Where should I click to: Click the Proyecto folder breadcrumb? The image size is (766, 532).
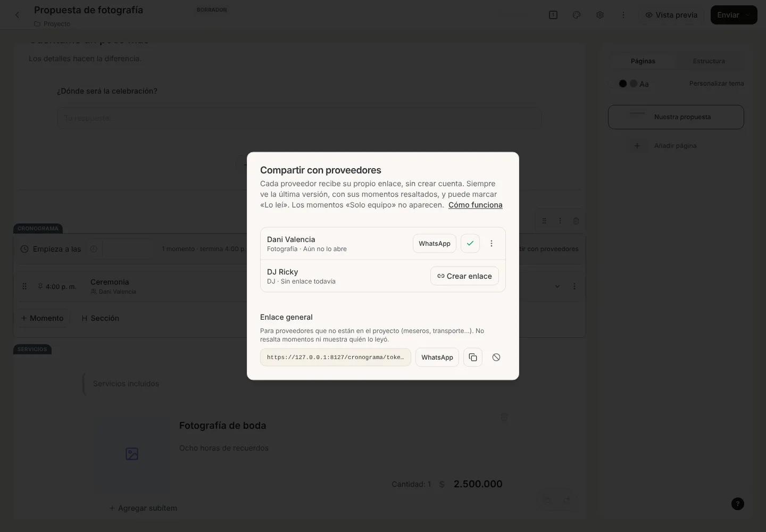[x=52, y=24]
